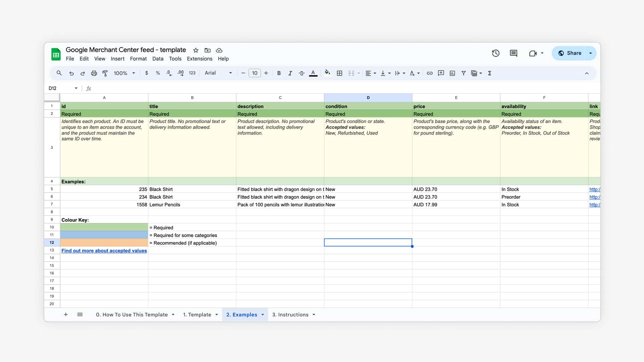Toggle italic formatting
Viewport: 644px width, 362px height.
[290, 73]
